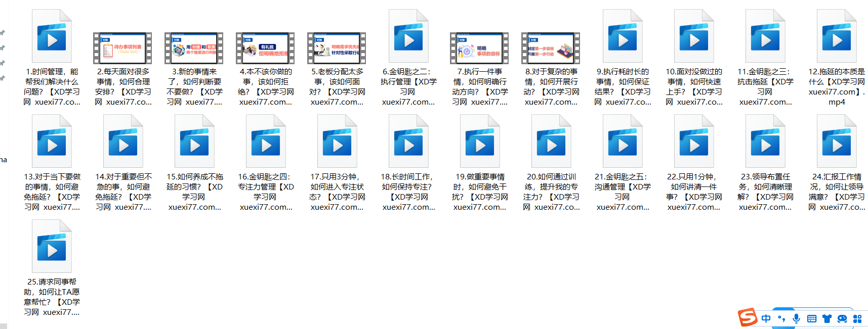The width and height of the screenshot is (868, 329).
Task: Click thumbnail of video 3.新的事情来了
Action: tap(194, 49)
